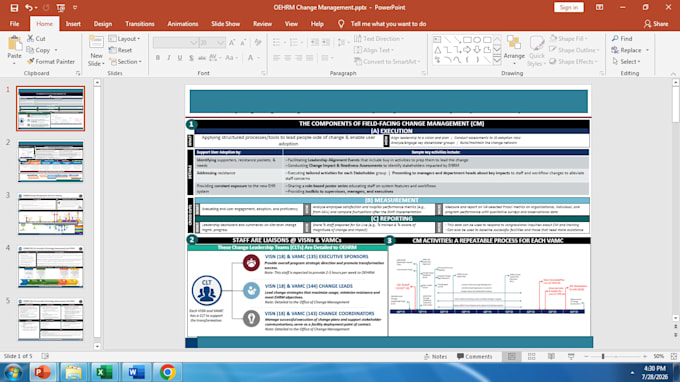Toggle Underline formatting
The image size is (680, 382).
180,58
